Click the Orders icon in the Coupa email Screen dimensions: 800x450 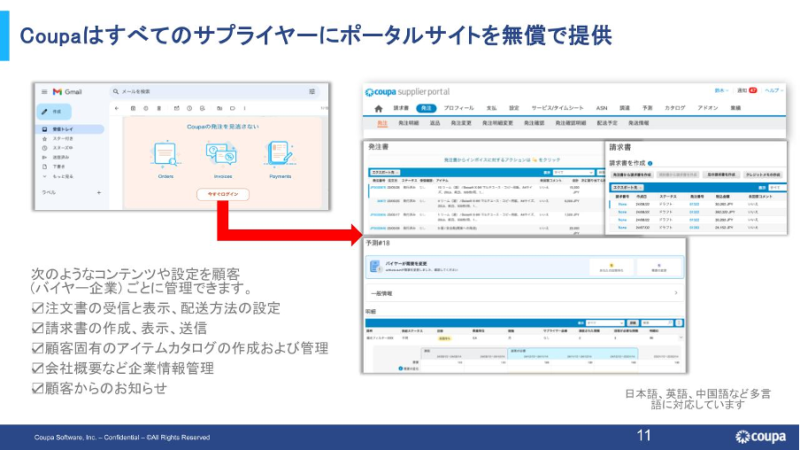[165, 154]
